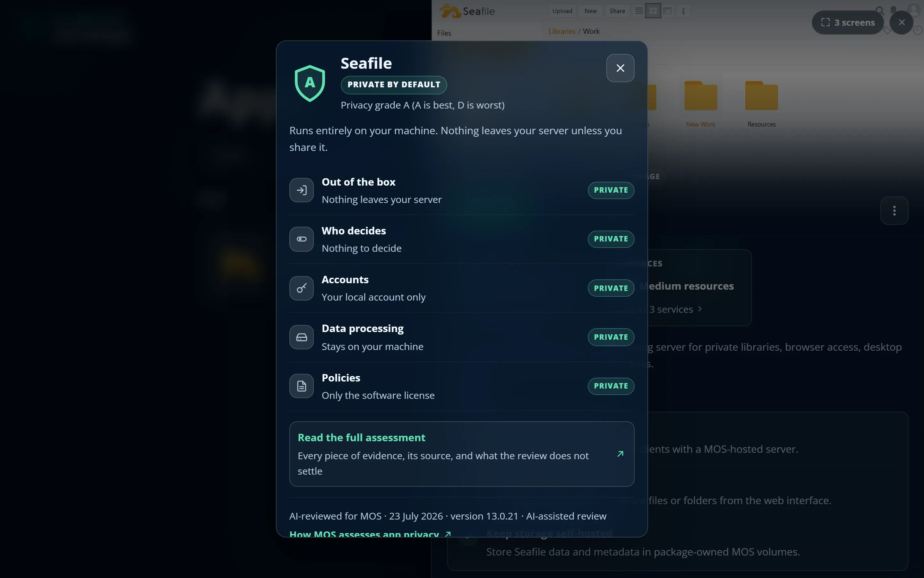Click the 'Nothing leaves your server' text
Viewport: 924px width, 578px height.
tap(381, 199)
